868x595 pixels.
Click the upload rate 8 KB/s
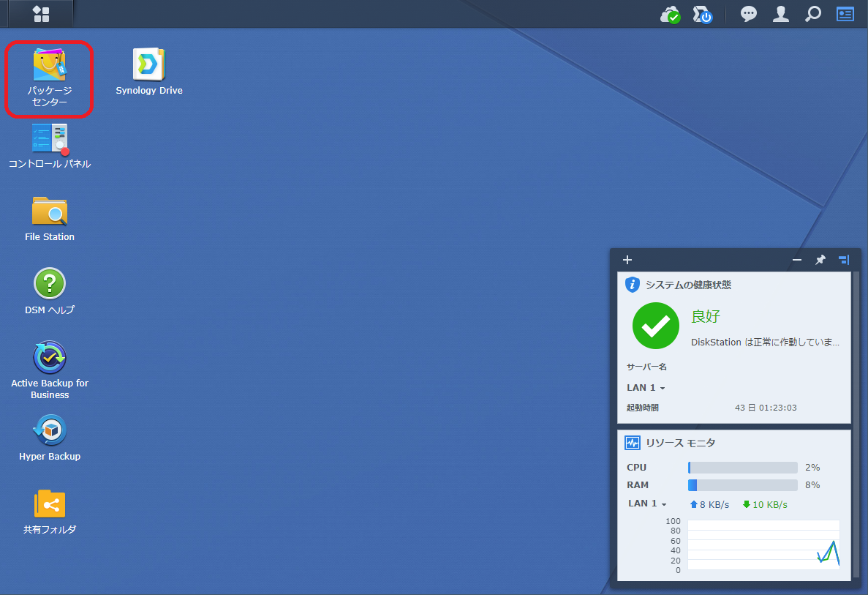pyautogui.click(x=709, y=505)
